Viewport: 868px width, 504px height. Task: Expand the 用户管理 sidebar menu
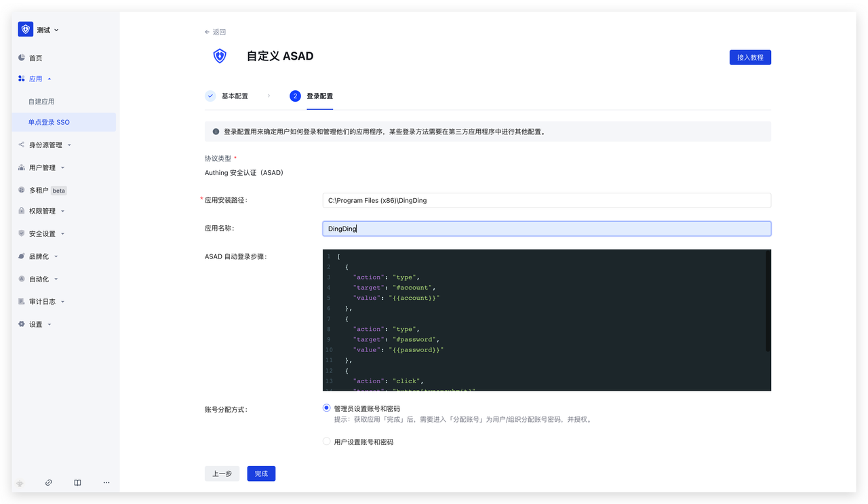coord(43,168)
